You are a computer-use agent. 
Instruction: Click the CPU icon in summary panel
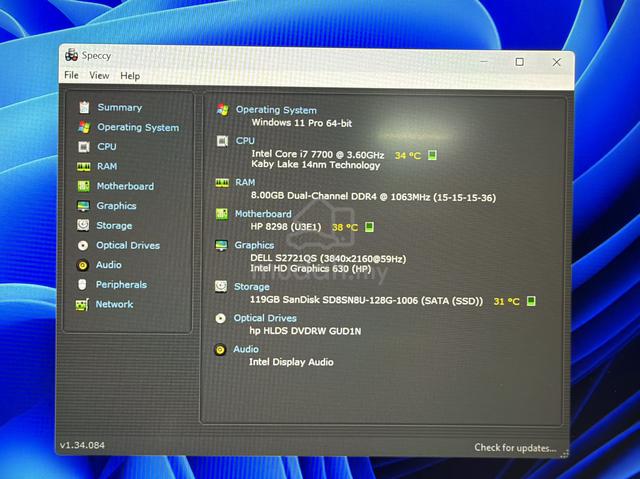pos(222,141)
